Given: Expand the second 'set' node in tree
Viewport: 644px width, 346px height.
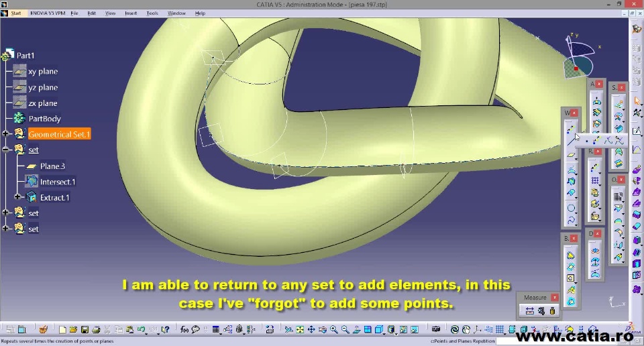Looking at the screenshot, I should coord(5,213).
